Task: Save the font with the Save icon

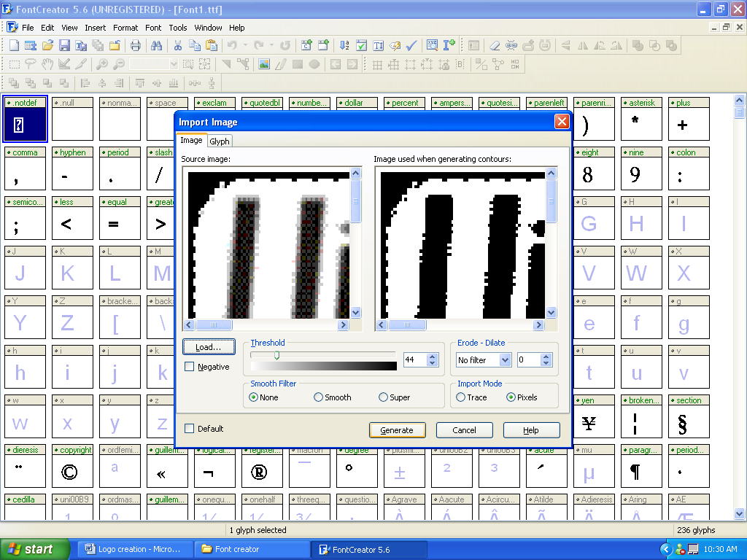Action: pos(64,44)
